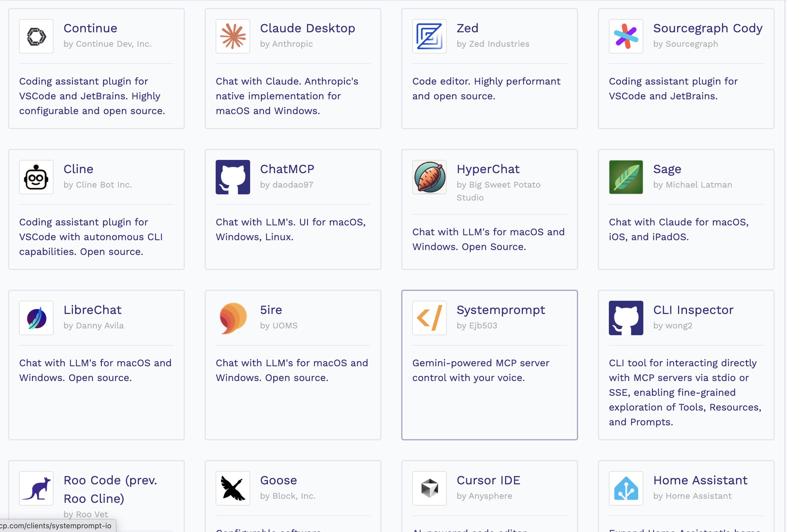This screenshot has width=787, height=532.
Task: Click 'by wong2' author text
Action: [673, 326]
